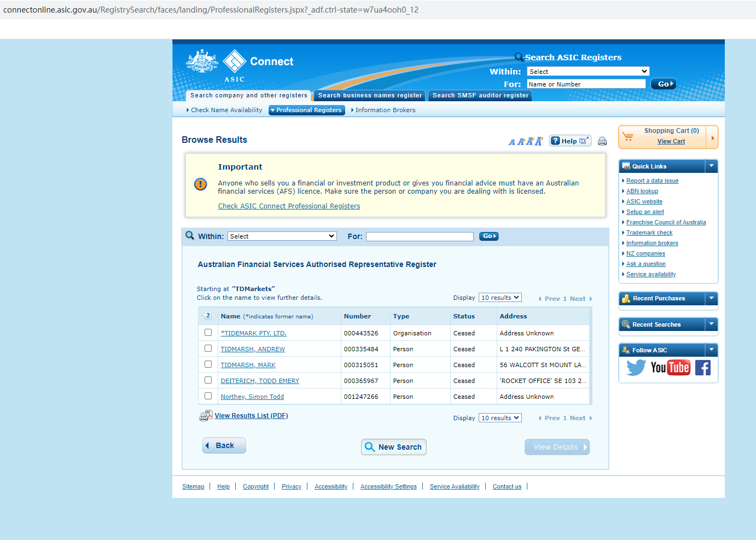Open DEITERICH, TODD EMERY record link
This screenshot has height=540, width=756.
point(260,381)
